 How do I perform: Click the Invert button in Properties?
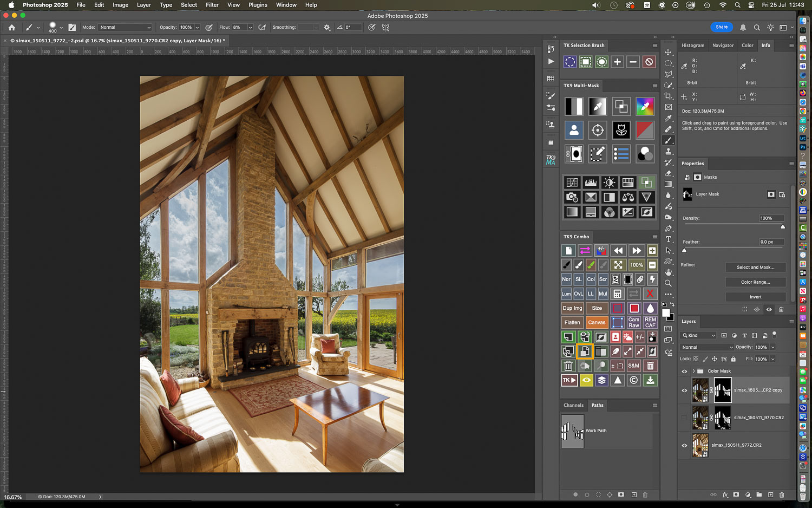[x=755, y=297]
